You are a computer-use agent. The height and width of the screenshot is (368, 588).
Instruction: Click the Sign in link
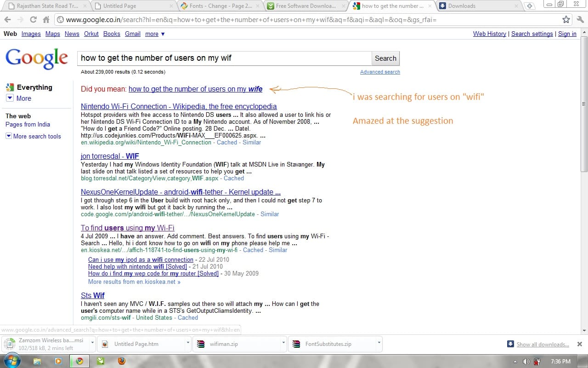(567, 34)
